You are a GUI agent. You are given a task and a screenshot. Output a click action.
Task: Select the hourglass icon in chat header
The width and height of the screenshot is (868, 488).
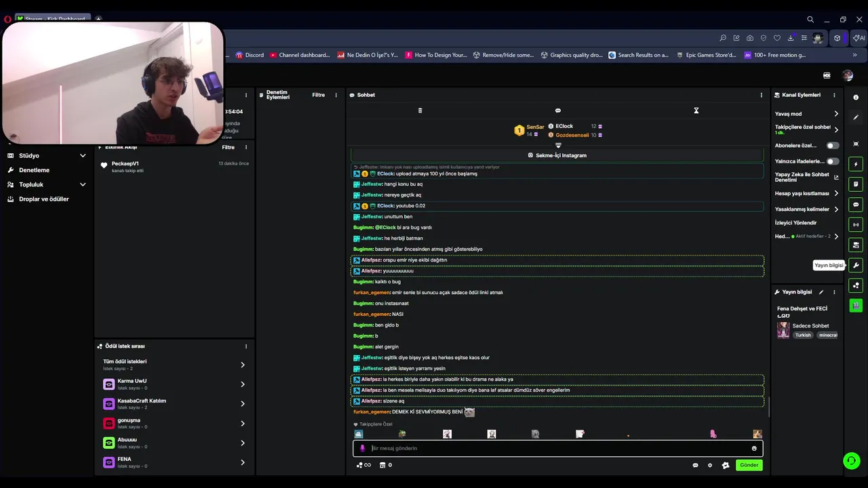[x=696, y=110]
